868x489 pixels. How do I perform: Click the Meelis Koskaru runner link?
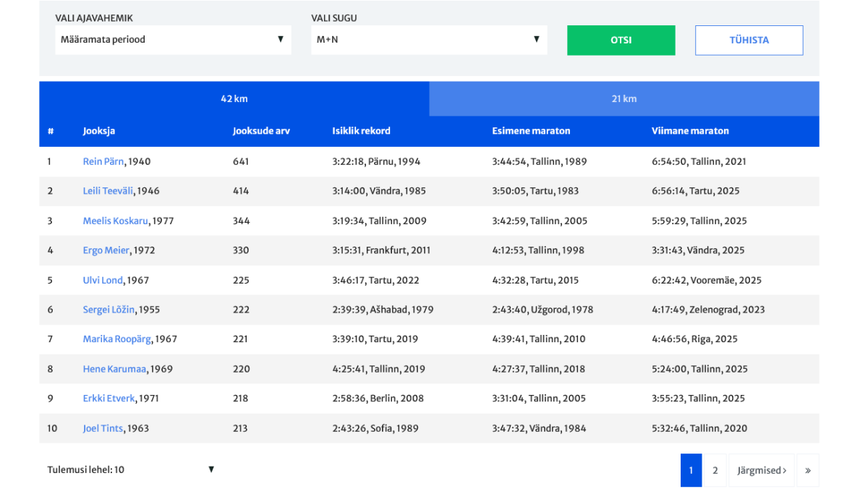tap(115, 221)
